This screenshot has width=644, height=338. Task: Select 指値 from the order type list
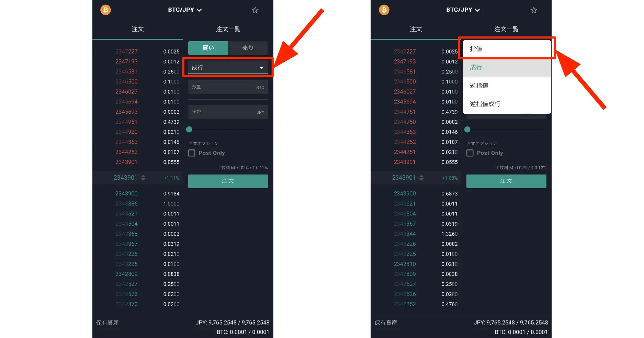(507, 49)
